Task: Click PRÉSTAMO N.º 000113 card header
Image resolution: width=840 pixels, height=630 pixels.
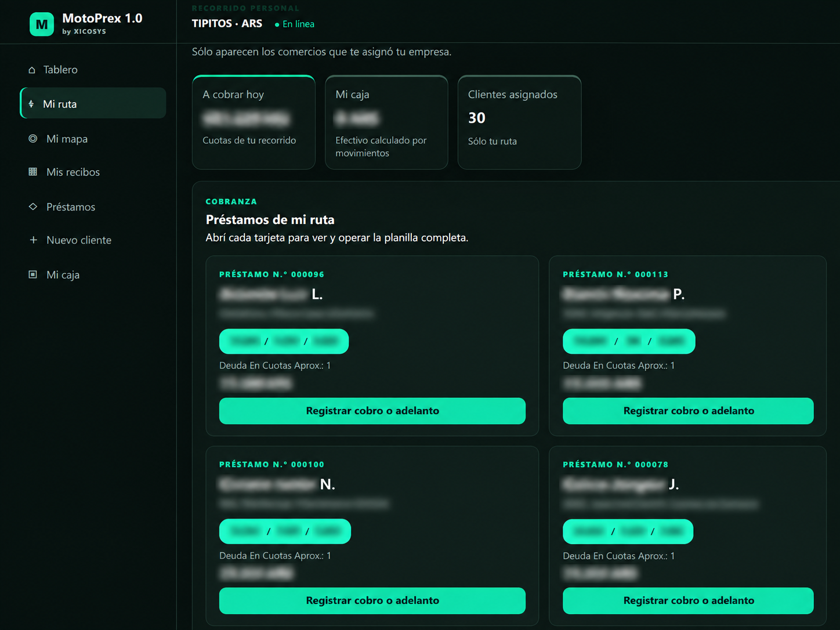Action: coord(615,274)
